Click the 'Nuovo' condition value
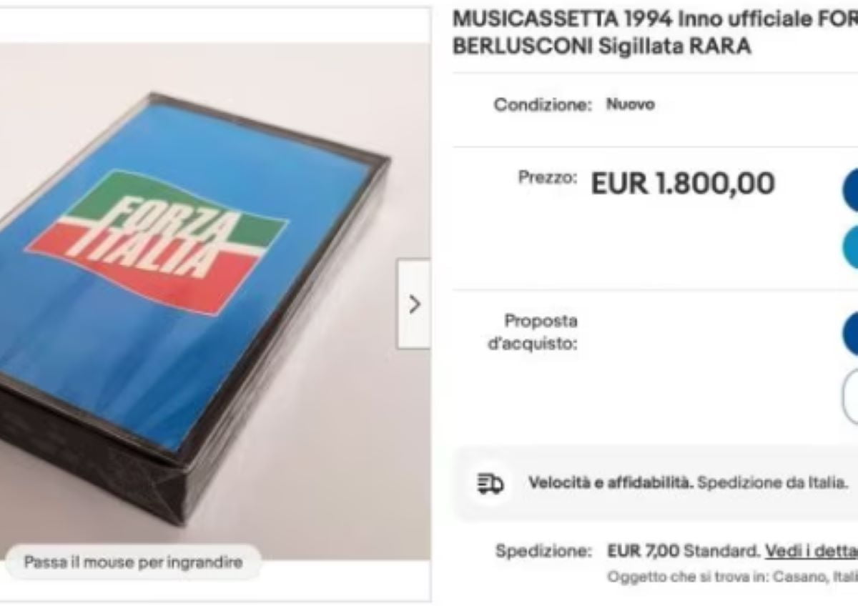Image resolution: width=858 pixels, height=616 pixels. [x=631, y=104]
